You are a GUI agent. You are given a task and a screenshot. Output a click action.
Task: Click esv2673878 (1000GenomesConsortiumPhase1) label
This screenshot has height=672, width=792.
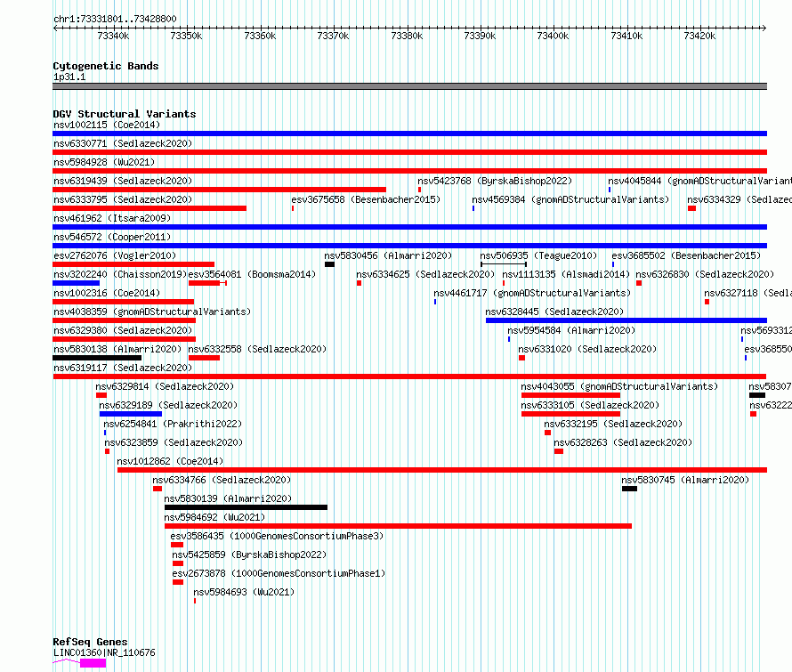[279, 573]
